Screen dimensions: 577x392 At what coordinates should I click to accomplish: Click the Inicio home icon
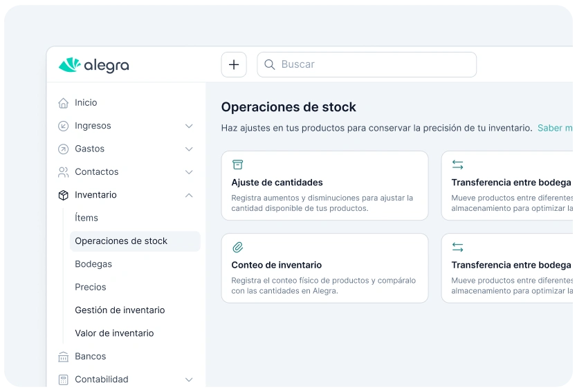[63, 103]
